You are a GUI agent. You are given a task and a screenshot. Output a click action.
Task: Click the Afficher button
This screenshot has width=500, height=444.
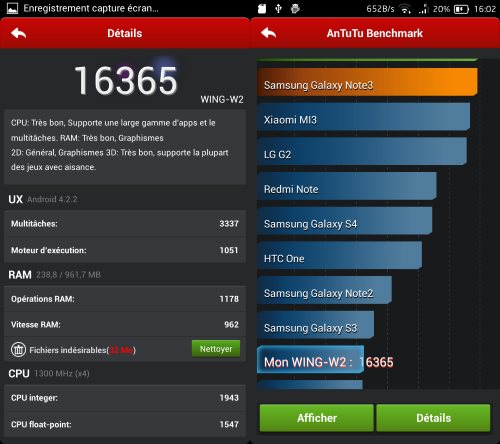(317, 418)
